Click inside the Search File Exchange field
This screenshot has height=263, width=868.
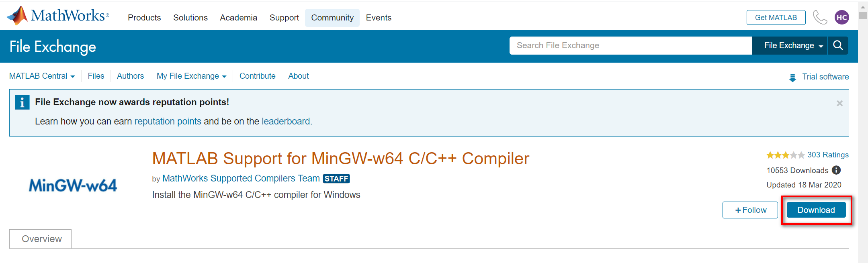coord(630,45)
